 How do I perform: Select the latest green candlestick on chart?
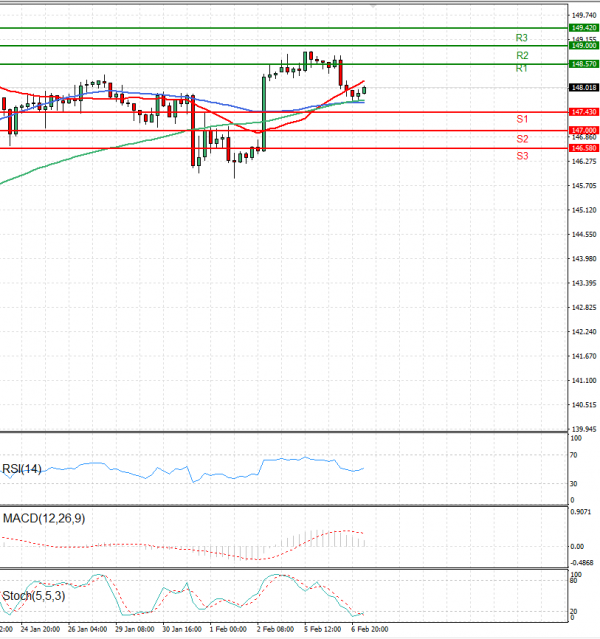tap(364, 90)
